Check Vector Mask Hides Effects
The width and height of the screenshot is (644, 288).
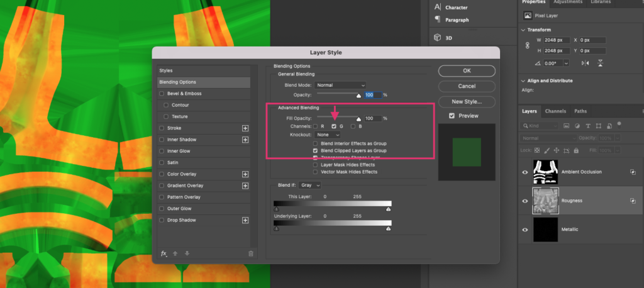click(x=316, y=172)
